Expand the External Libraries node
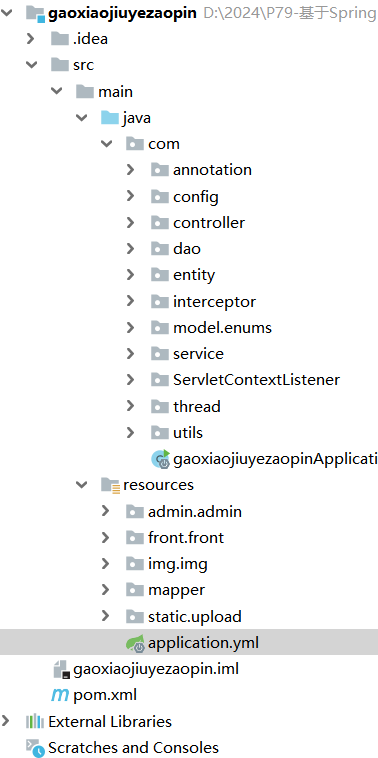Screen dimensions: 378x758 pos(6,721)
